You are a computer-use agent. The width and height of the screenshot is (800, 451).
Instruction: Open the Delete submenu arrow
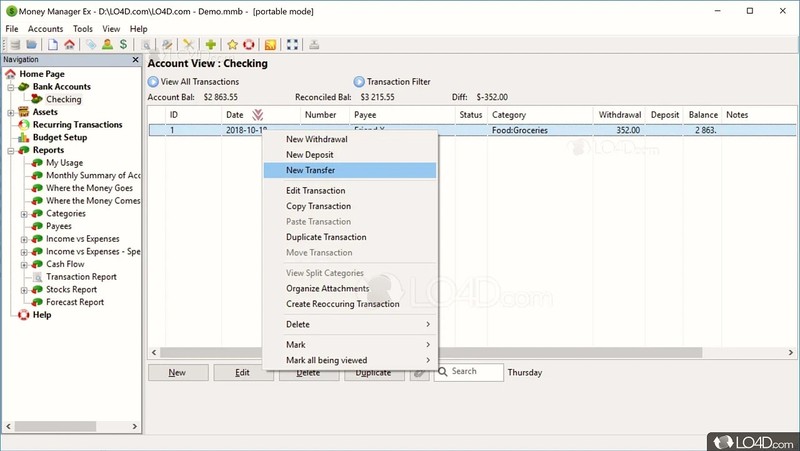tap(428, 324)
